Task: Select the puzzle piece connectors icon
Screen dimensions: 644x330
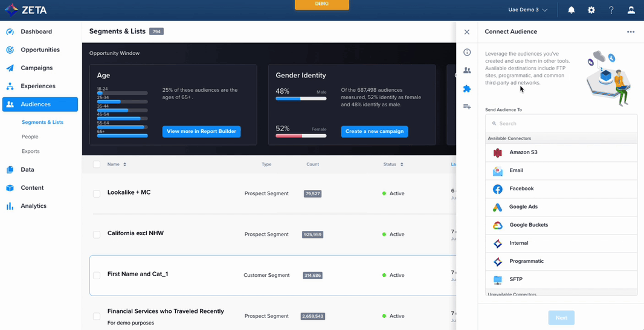Action: (x=467, y=89)
